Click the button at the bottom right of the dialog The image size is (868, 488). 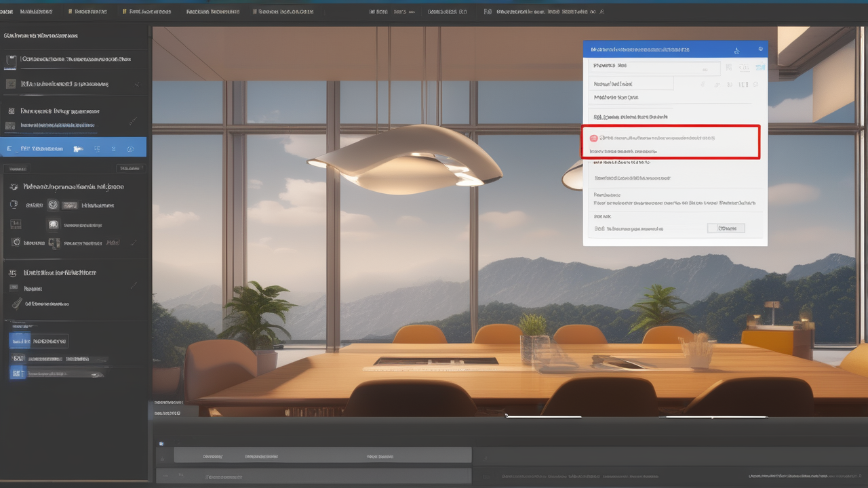pyautogui.click(x=726, y=228)
